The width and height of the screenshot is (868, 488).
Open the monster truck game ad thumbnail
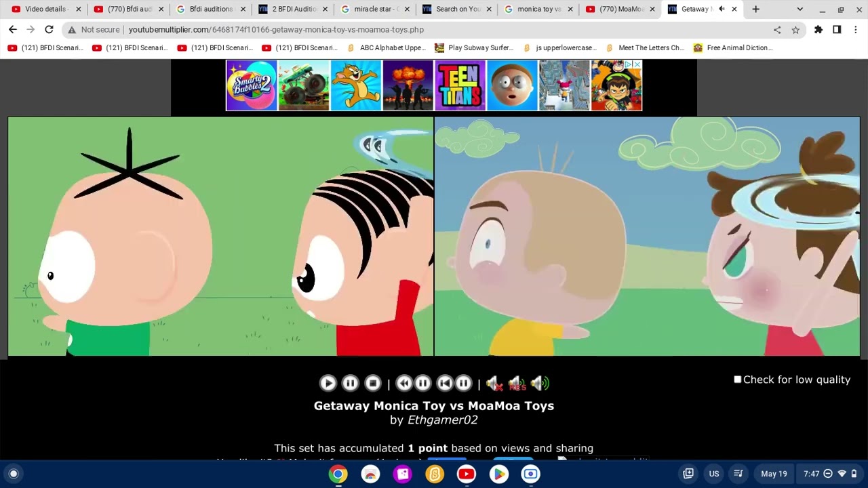tap(304, 85)
